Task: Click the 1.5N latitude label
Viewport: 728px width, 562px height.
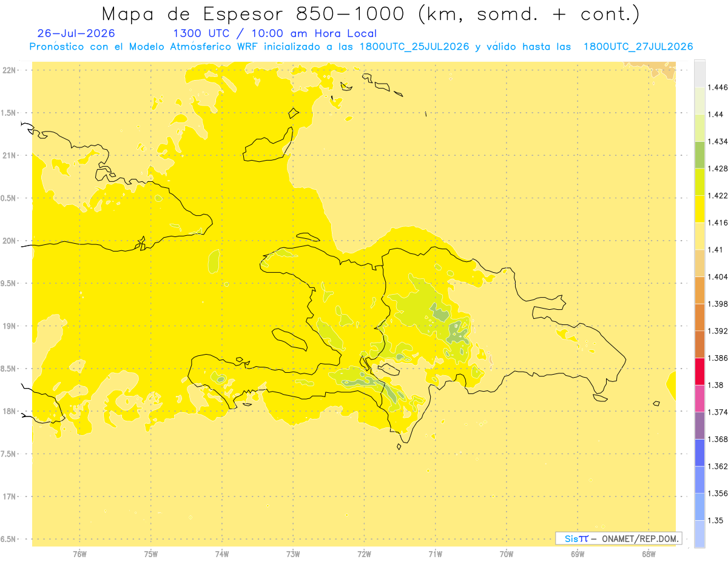Action: (10, 113)
